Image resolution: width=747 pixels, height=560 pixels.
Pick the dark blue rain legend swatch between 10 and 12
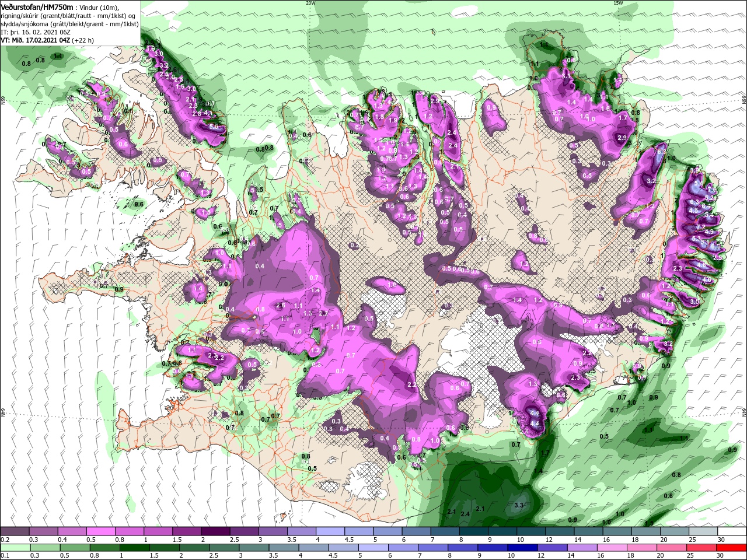521,548
